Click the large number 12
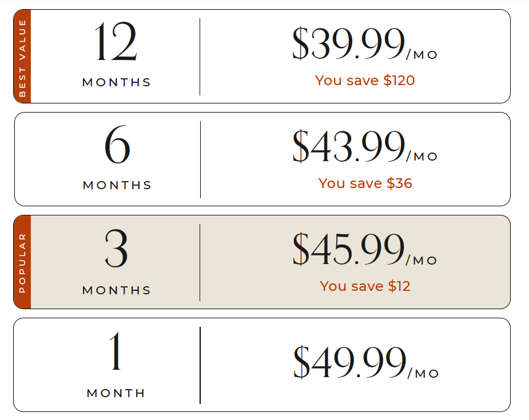The height and width of the screenshot is (420, 529). (x=116, y=43)
